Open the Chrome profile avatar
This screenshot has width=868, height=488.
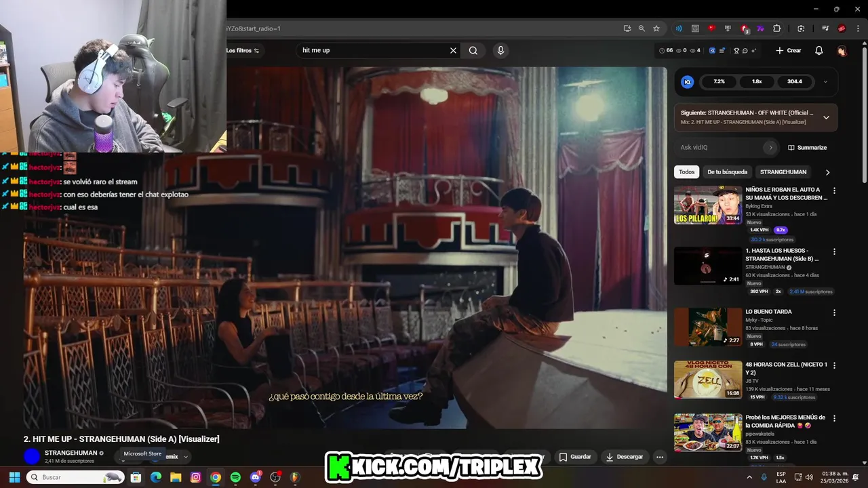pyautogui.click(x=842, y=28)
